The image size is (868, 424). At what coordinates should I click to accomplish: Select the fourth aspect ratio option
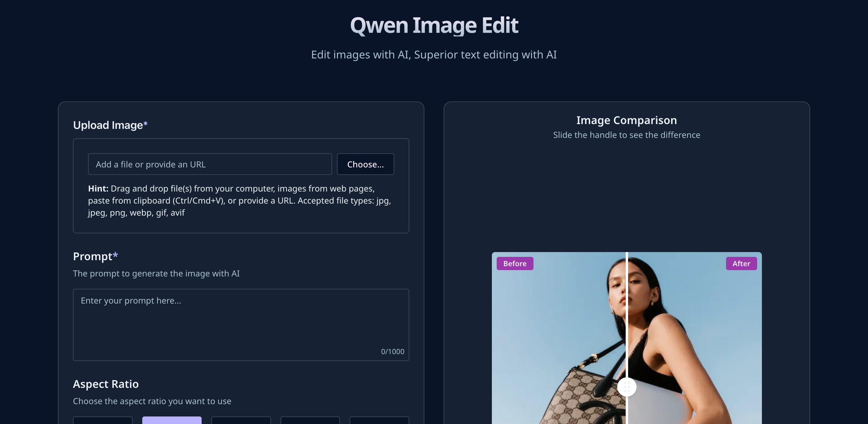310,420
